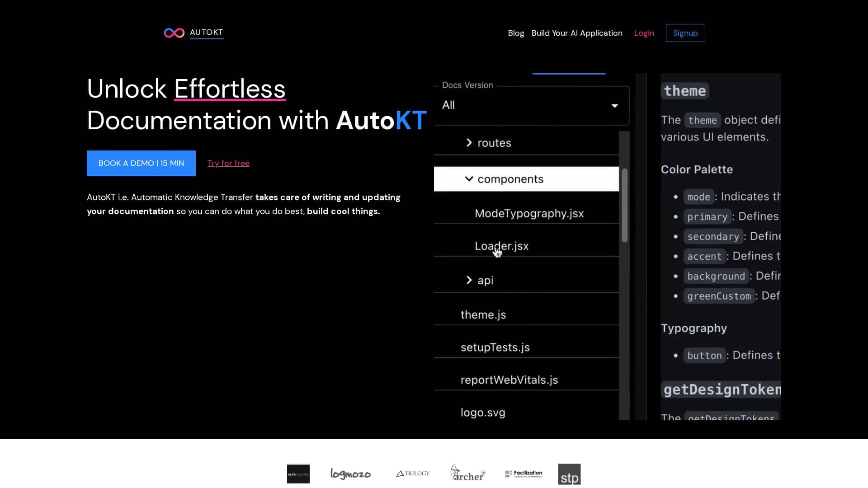Click the button code tag
The image size is (868, 488).
704,356
